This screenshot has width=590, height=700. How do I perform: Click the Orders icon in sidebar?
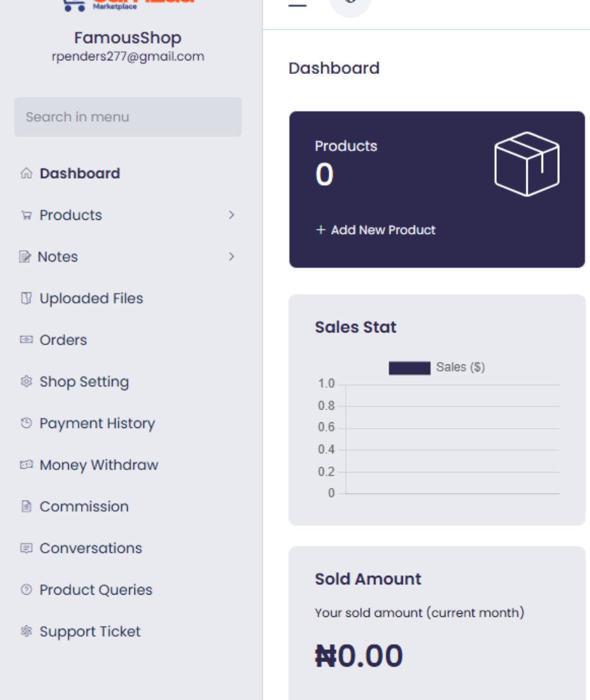(x=26, y=340)
